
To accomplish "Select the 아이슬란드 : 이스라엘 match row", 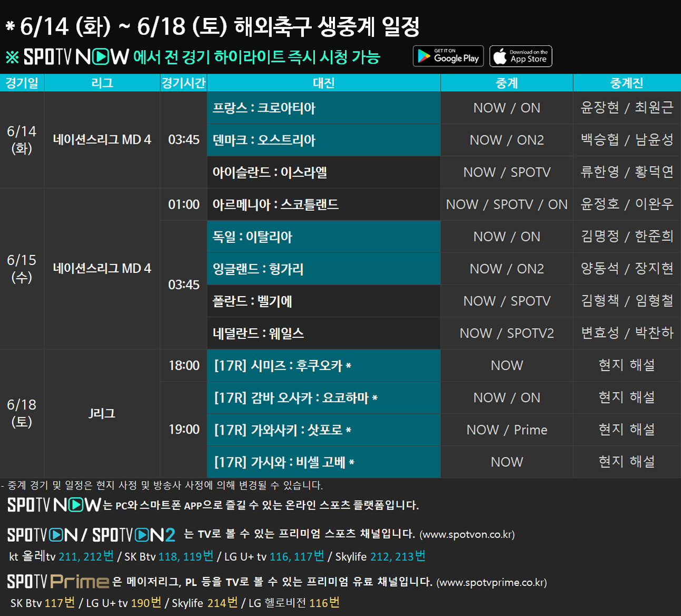I will [x=324, y=172].
